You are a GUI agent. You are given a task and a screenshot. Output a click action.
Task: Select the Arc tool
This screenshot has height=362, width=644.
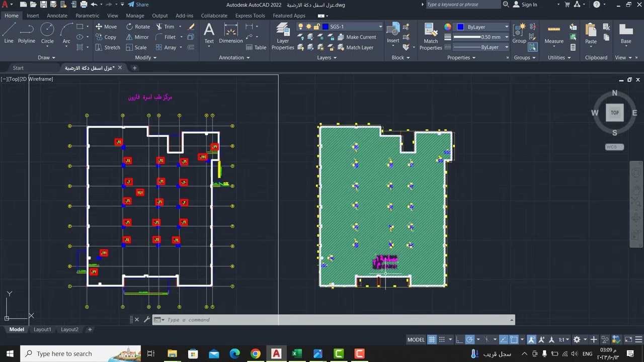(x=66, y=33)
